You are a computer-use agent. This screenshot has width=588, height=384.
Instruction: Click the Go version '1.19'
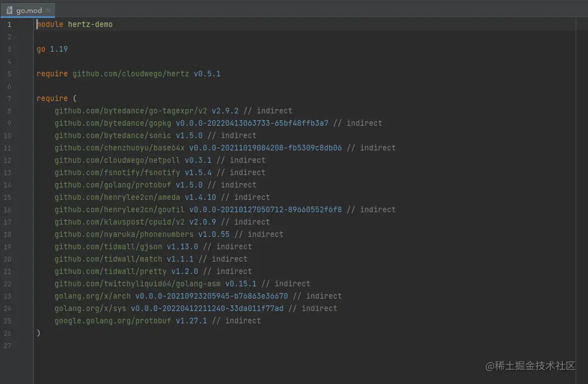(59, 49)
